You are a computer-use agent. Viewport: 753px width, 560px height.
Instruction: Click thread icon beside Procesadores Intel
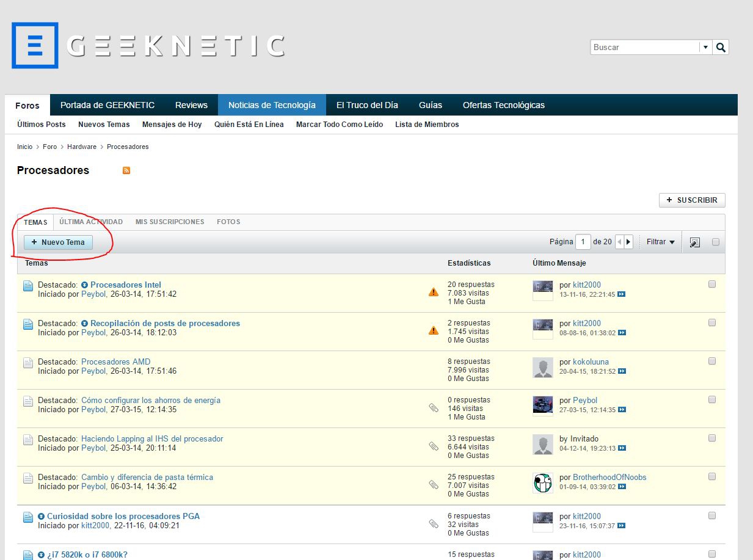[28, 286]
